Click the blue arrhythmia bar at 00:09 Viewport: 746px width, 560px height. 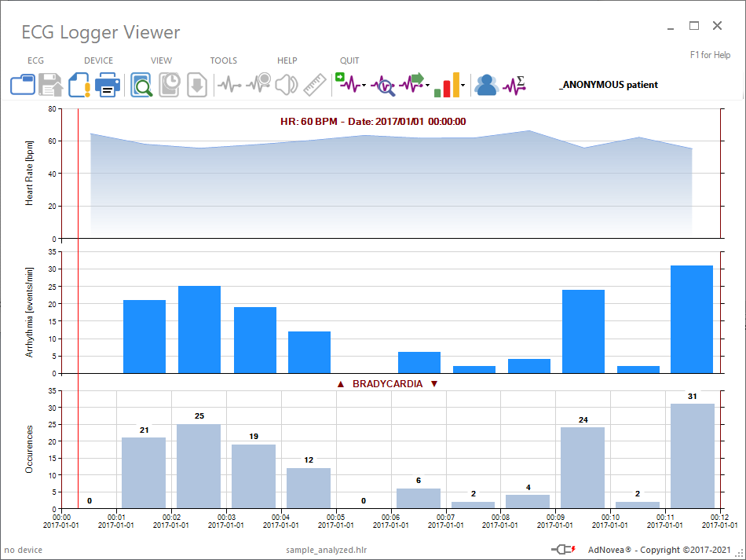coord(583,331)
